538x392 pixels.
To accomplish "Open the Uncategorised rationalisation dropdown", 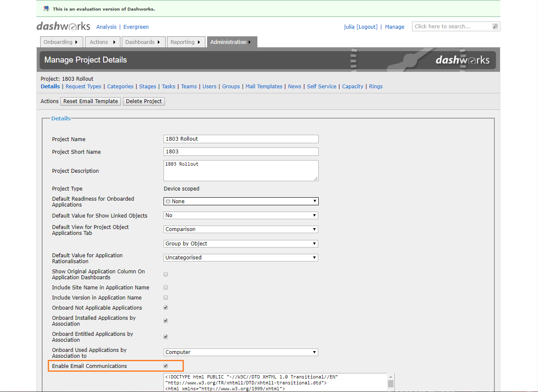I will (x=241, y=258).
